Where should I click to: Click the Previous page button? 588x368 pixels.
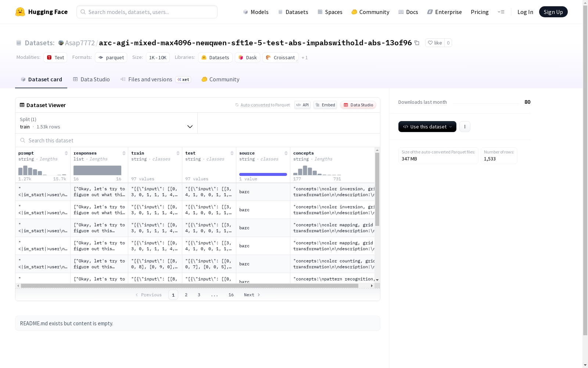[148, 295]
